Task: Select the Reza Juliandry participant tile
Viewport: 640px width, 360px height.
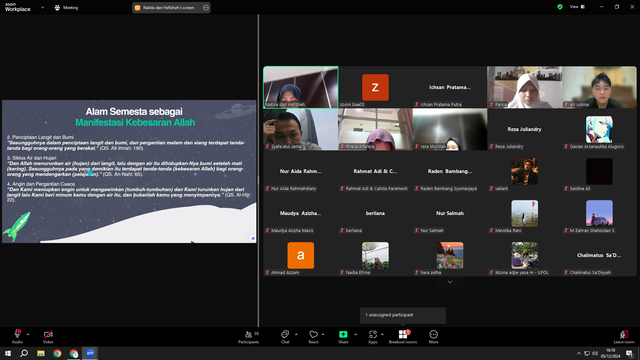Action: [x=524, y=129]
